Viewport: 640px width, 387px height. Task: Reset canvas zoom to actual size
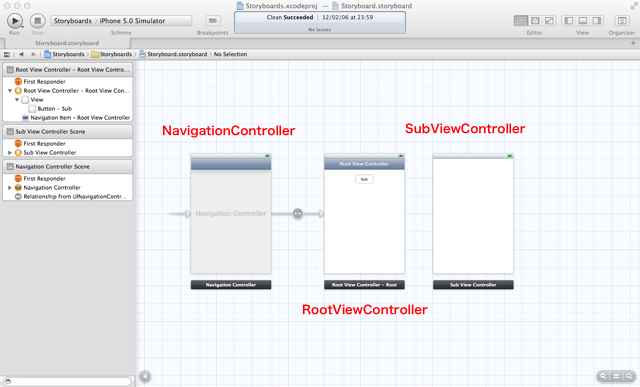click(x=616, y=376)
